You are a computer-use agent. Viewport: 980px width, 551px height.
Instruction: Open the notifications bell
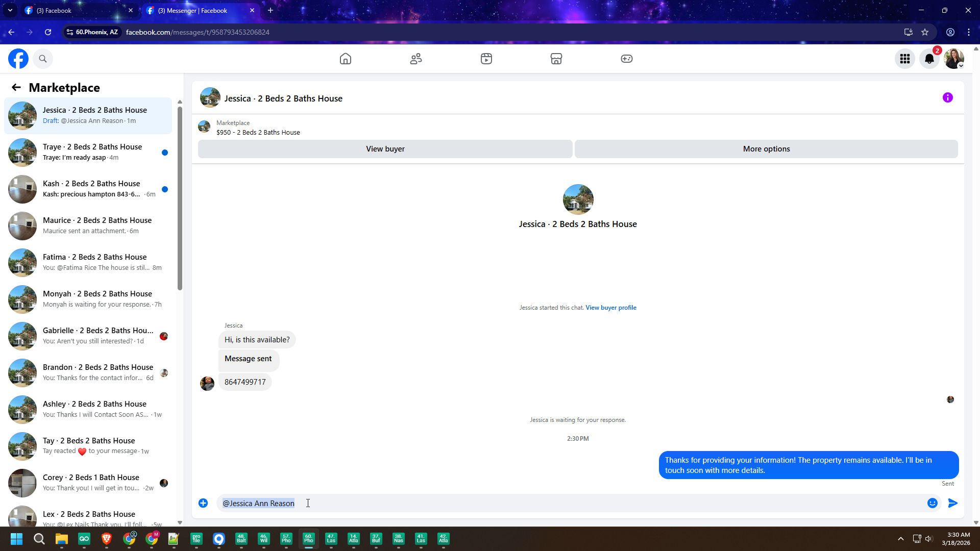point(929,59)
